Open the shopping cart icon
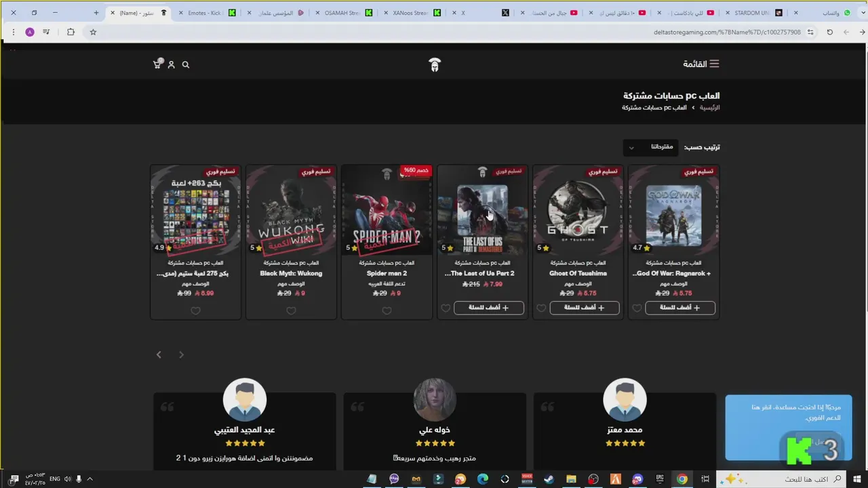 coord(157,64)
